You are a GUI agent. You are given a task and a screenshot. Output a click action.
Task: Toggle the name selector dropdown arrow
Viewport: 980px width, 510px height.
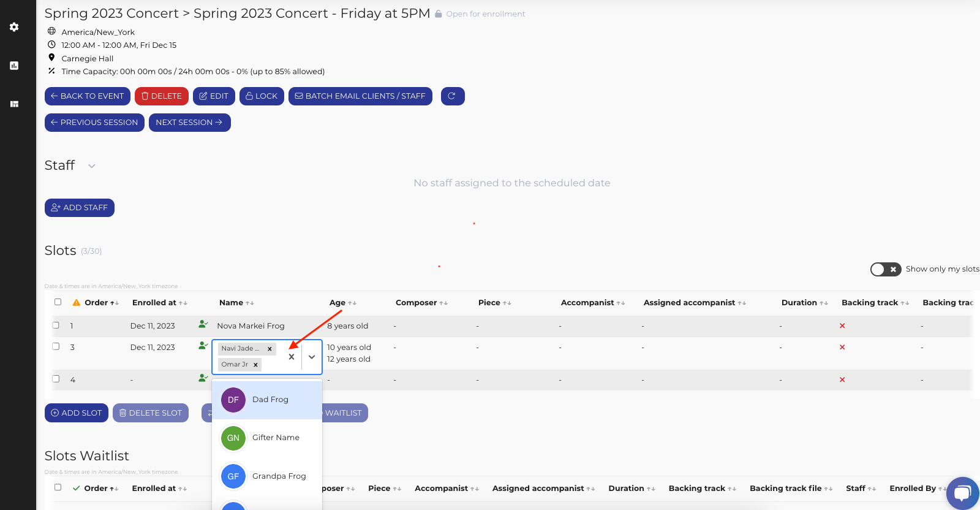(312, 357)
